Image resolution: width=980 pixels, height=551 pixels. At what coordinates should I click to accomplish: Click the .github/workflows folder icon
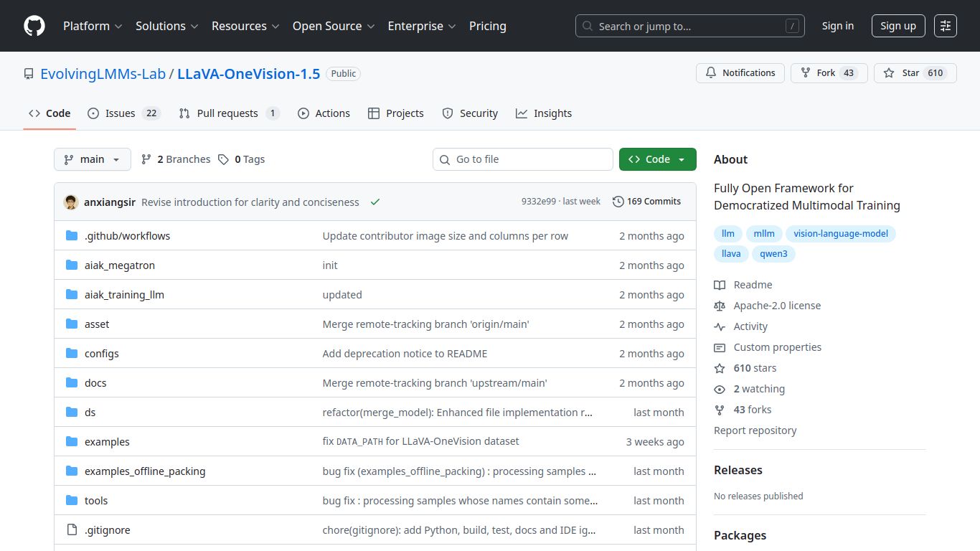pyautogui.click(x=72, y=236)
